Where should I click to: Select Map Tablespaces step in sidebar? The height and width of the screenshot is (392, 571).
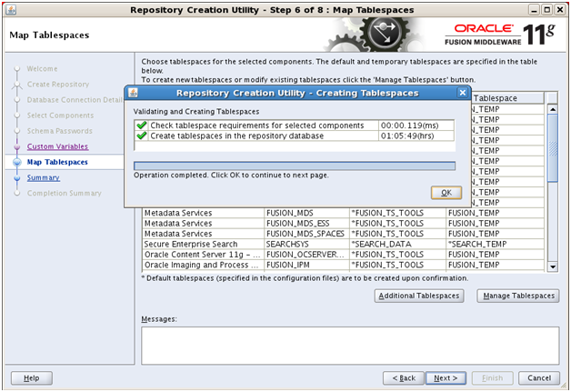tap(57, 162)
